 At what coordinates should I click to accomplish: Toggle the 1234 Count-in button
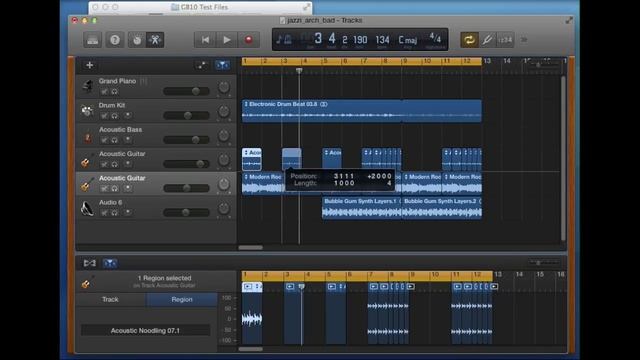(x=505, y=40)
